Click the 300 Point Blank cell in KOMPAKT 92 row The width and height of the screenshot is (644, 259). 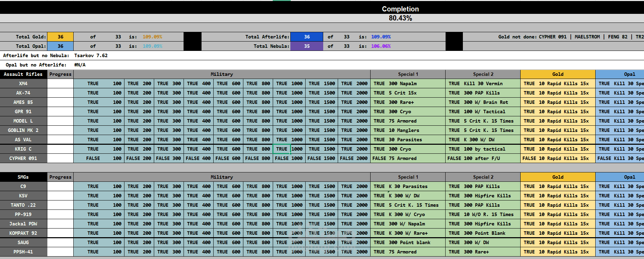click(x=491, y=233)
